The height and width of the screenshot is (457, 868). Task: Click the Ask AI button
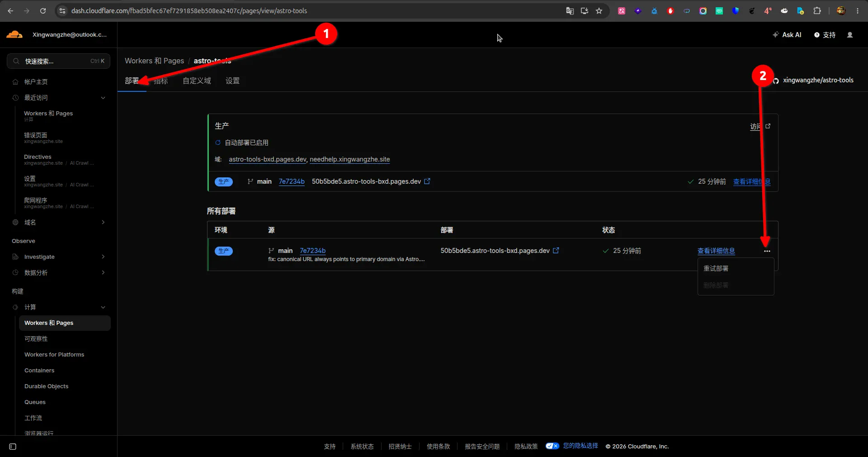787,35
